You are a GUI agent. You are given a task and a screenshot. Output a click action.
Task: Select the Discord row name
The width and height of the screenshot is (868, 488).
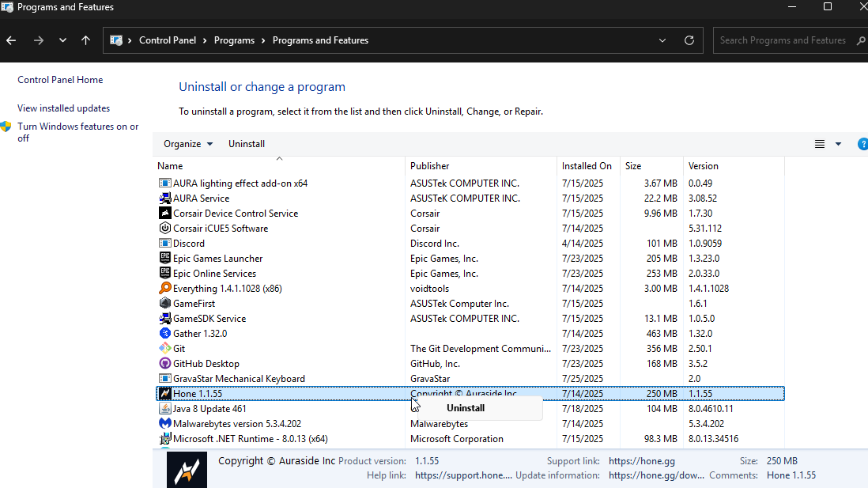coord(189,244)
